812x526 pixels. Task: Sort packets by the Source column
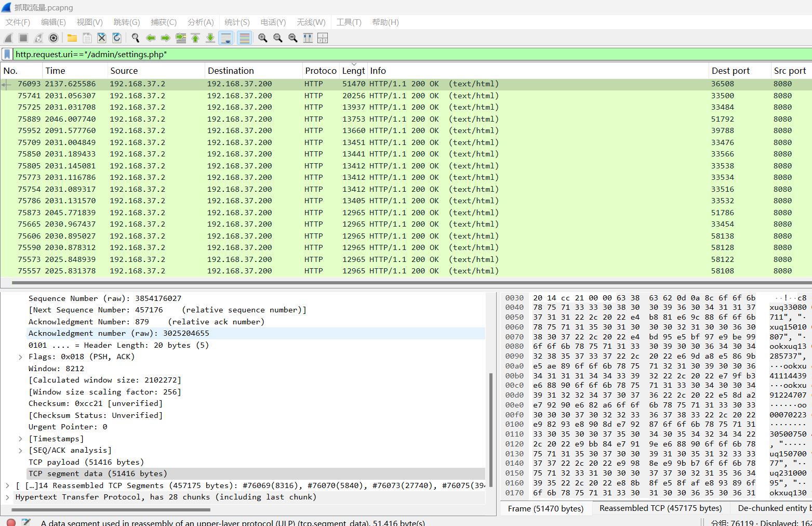(x=156, y=71)
